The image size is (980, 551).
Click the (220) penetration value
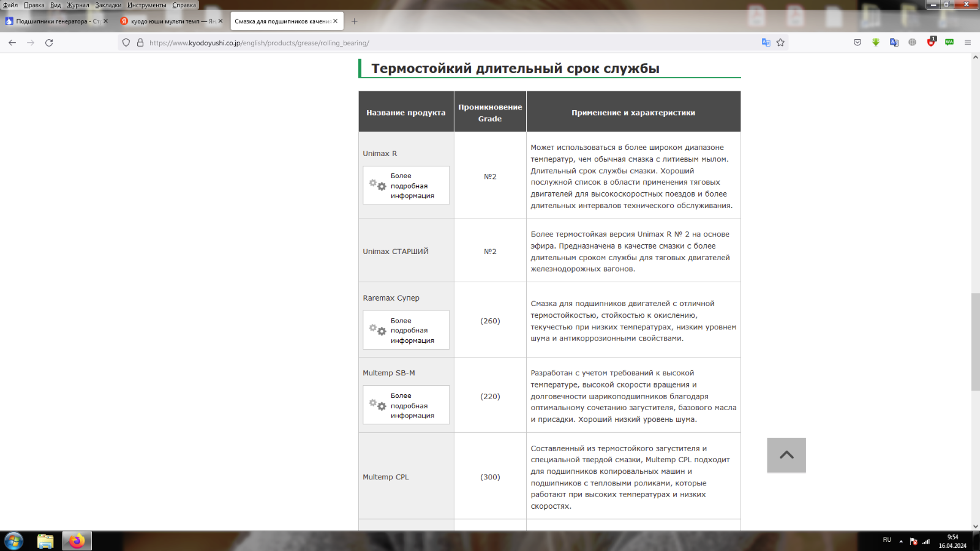click(x=490, y=396)
